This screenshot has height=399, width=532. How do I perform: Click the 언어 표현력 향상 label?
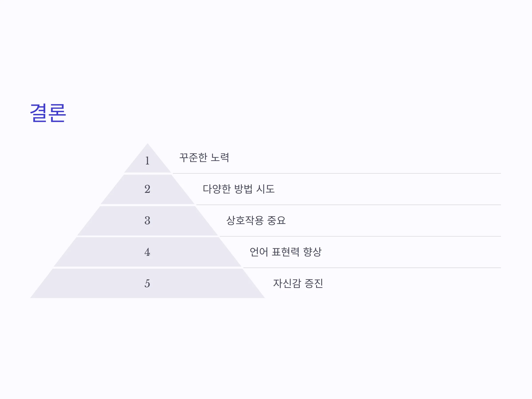coord(286,252)
